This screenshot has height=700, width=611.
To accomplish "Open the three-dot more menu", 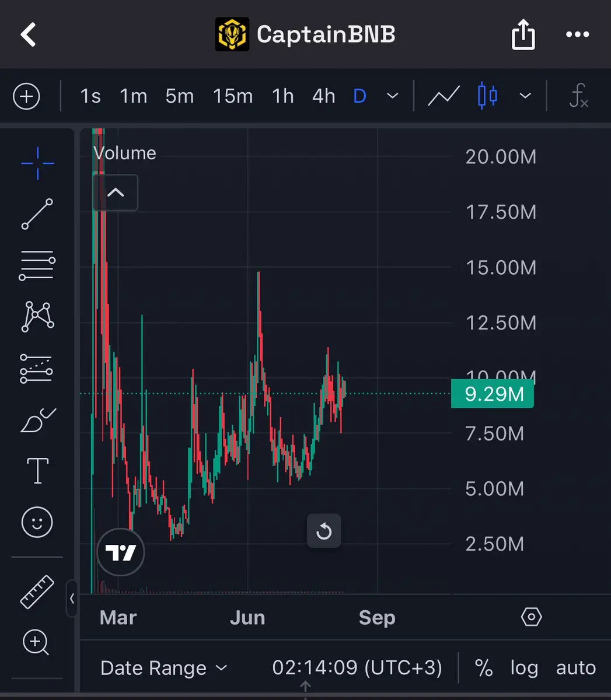I will point(578,34).
